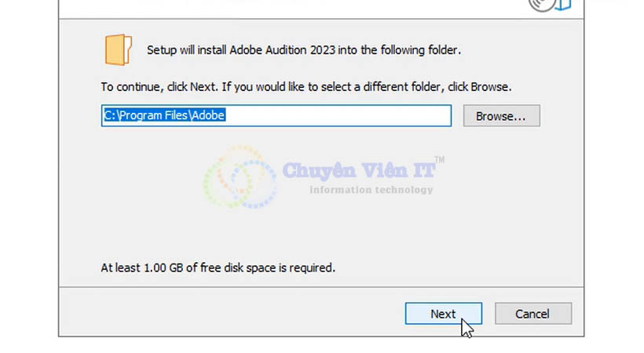Click the Cancel button

pyautogui.click(x=532, y=314)
